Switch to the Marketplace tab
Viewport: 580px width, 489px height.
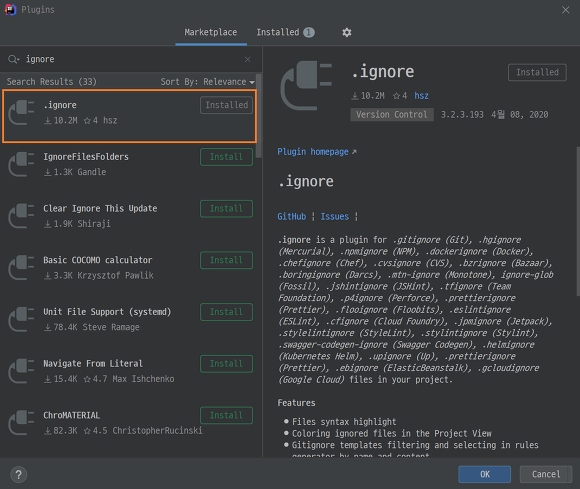(x=211, y=32)
